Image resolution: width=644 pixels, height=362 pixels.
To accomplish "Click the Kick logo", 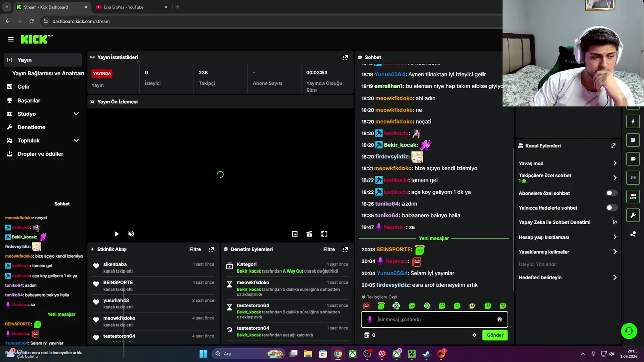I will (x=36, y=39).
